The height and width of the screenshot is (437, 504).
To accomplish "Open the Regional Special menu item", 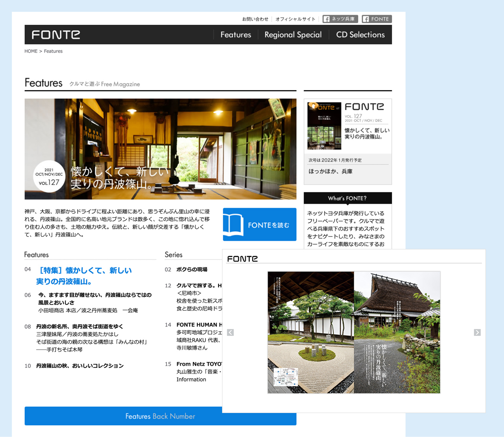I will 293,35.
